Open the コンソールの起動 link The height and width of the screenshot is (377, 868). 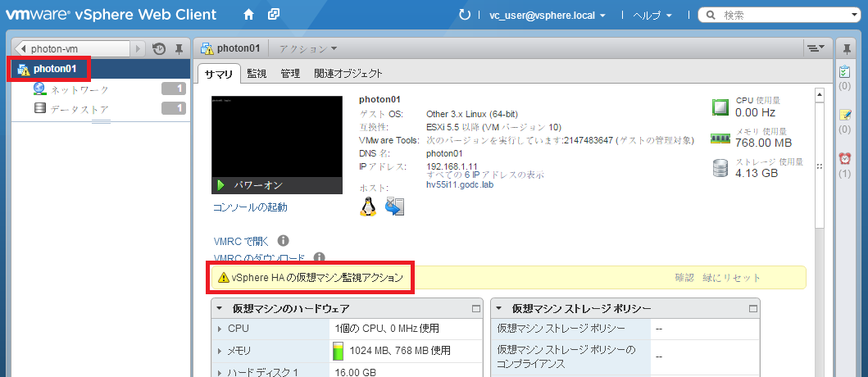(250, 207)
